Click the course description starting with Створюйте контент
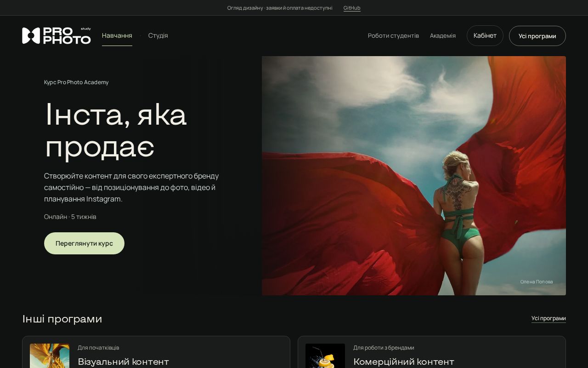Viewport: 588px width, 368px height. pos(131,187)
